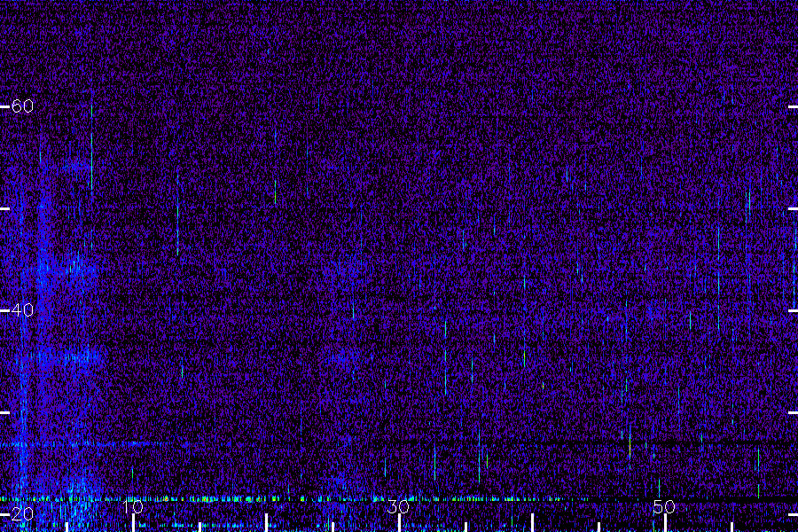Click the "40" vertical axis label
The width and height of the screenshot is (798, 532).
point(22,310)
